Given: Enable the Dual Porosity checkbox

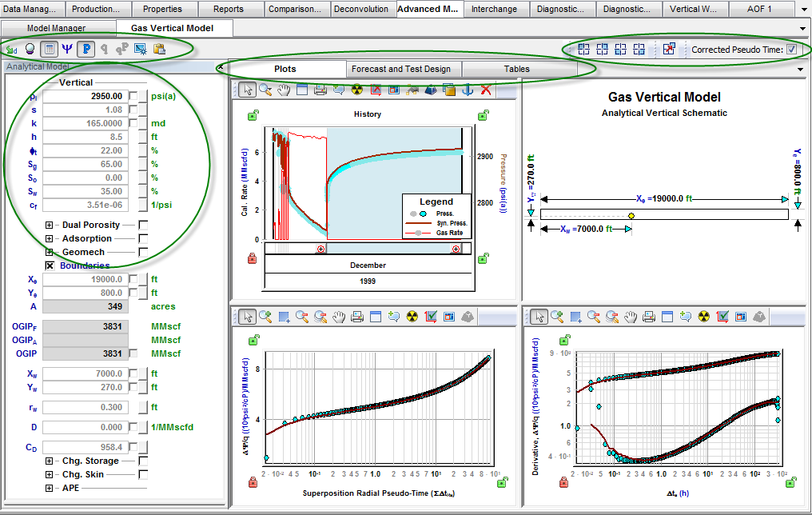Looking at the screenshot, I should pyautogui.click(x=143, y=225).
